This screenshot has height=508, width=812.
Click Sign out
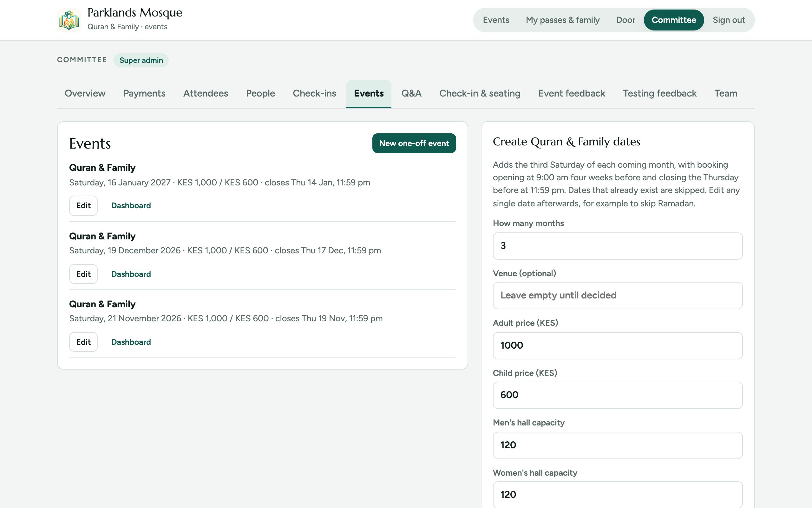[x=729, y=20]
